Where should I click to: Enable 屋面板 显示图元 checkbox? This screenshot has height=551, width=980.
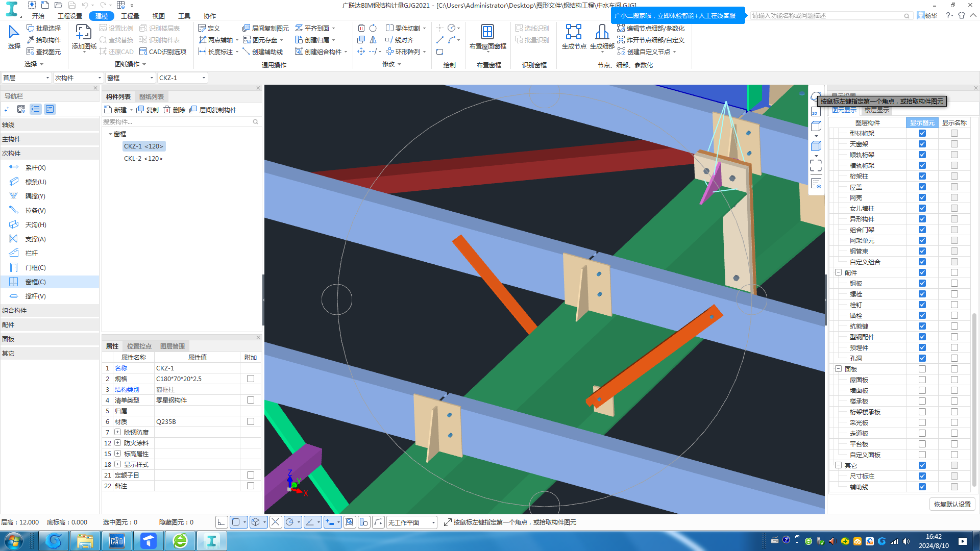[x=922, y=380]
